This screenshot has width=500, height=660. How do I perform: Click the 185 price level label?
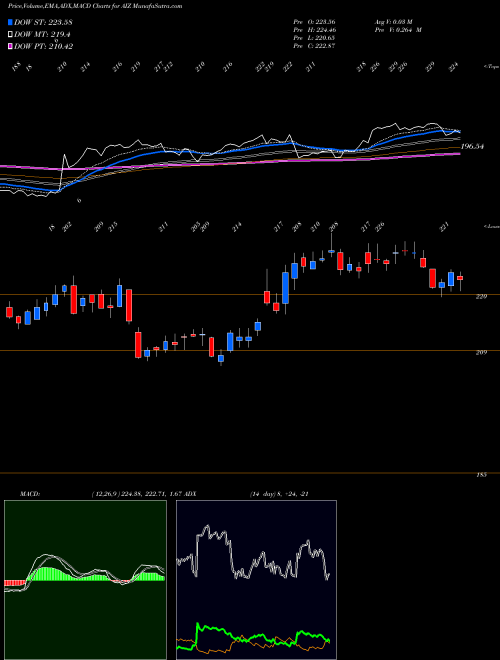click(x=481, y=475)
